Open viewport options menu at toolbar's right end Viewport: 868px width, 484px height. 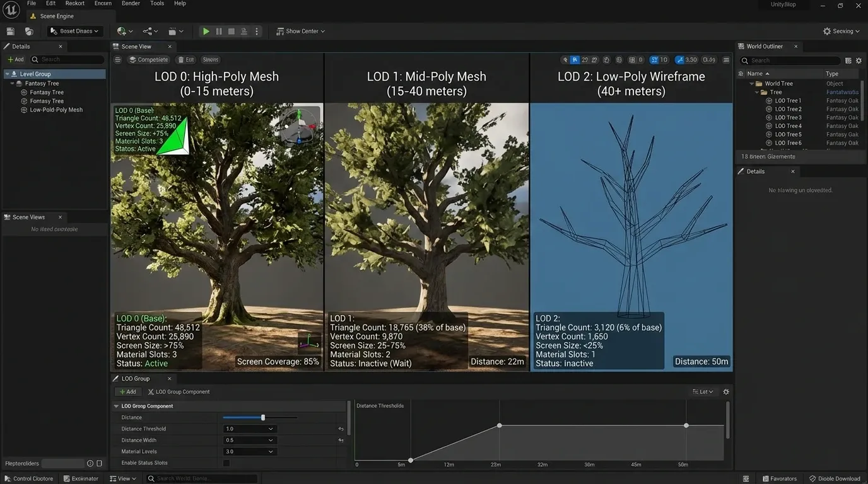[726, 60]
